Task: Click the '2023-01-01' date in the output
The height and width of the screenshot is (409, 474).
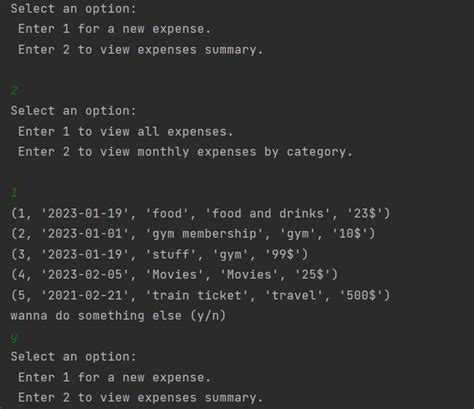Action: (x=85, y=234)
